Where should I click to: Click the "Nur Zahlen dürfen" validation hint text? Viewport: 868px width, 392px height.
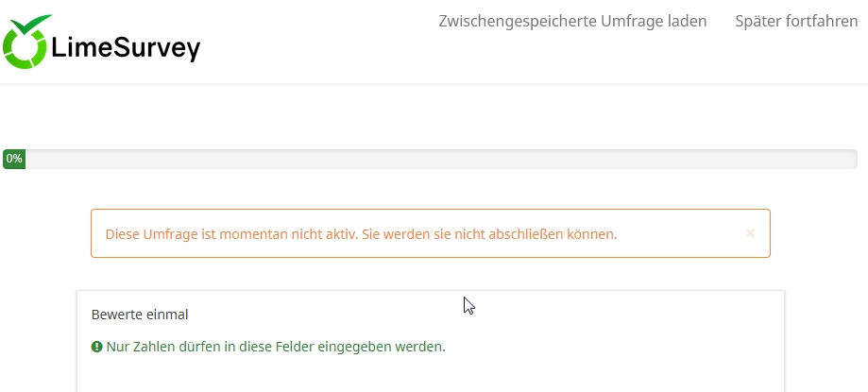tap(276, 348)
